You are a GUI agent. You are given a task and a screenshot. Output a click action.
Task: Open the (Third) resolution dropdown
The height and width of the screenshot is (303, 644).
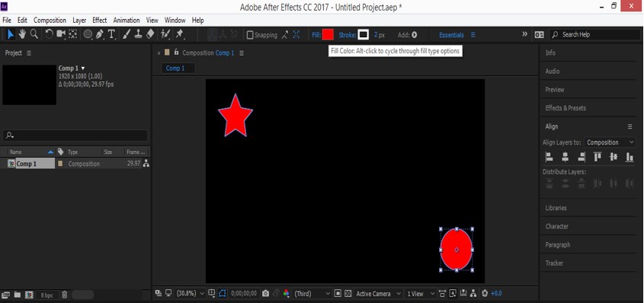[312, 294]
